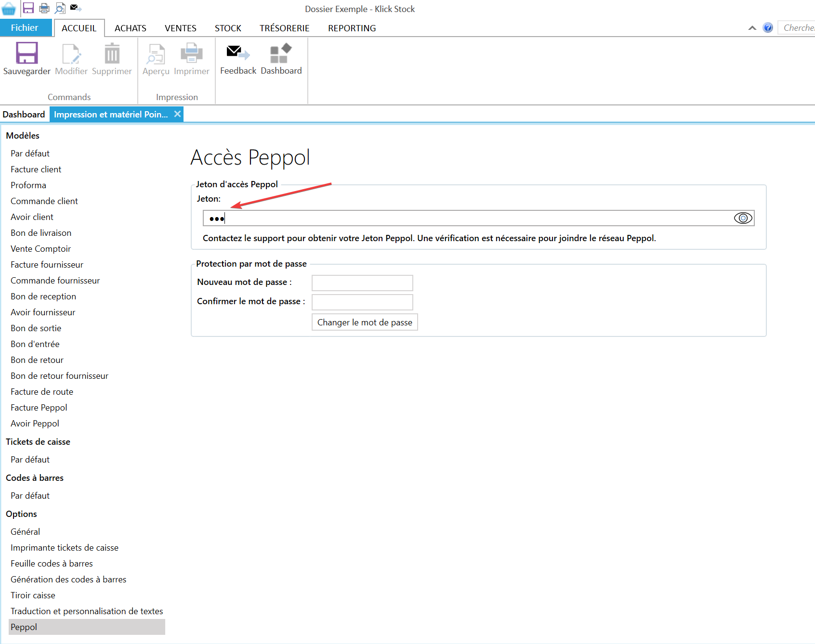
Task: Select the Sauvegarder icon in the ribbon
Action: pos(26,55)
